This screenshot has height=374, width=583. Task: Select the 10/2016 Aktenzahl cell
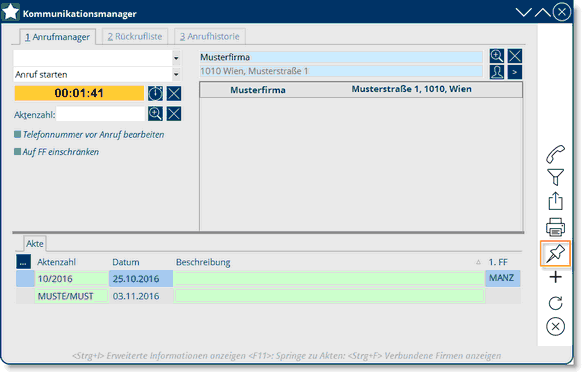click(x=71, y=278)
